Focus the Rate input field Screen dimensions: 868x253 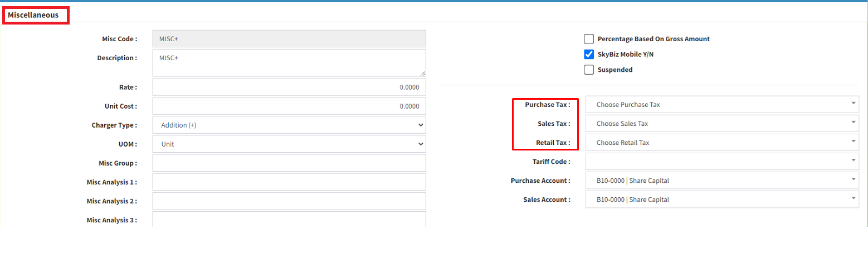[289, 87]
